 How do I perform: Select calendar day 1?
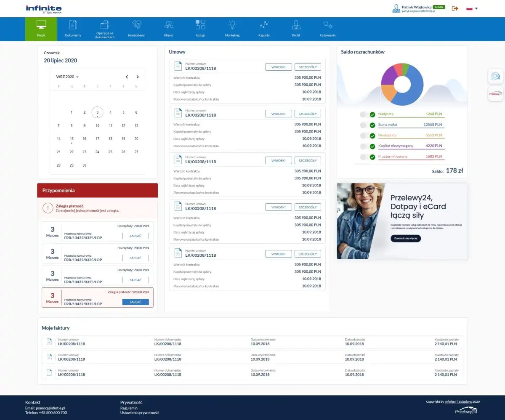point(72,112)
